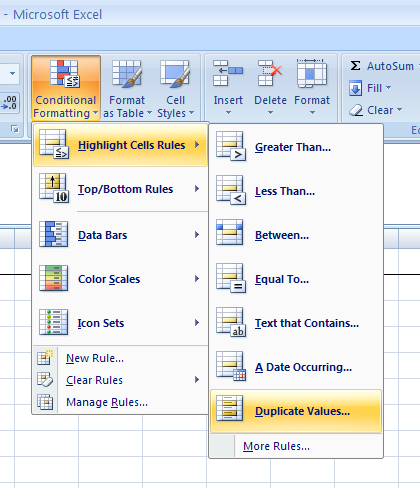Click the Manage Rules... label

[x=107, y=402]
